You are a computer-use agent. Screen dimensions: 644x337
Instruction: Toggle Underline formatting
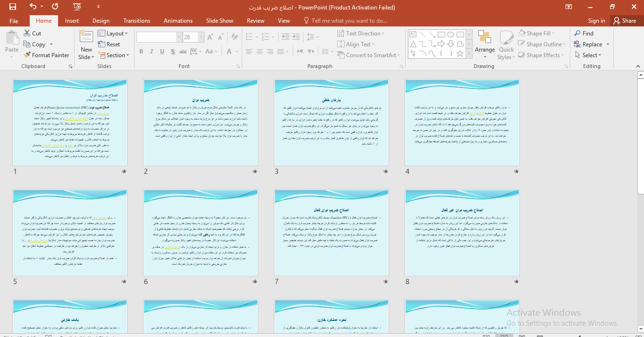[162, 52]
